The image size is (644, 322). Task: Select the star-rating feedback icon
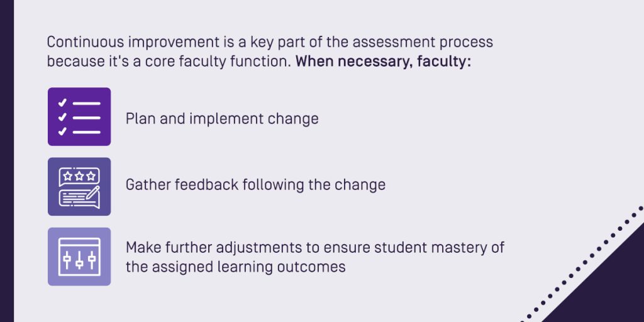point(79,186)
